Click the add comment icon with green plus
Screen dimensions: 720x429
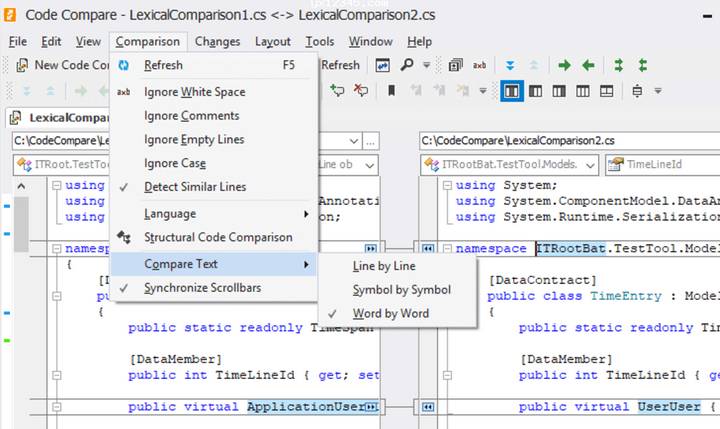point(337,90)
